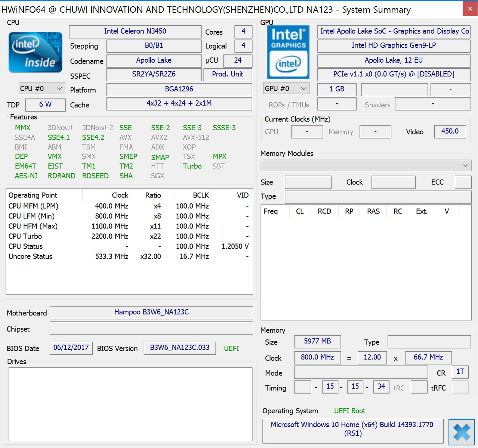
Task: Click the empty memory Mode field
Action: tap(361, 372)
